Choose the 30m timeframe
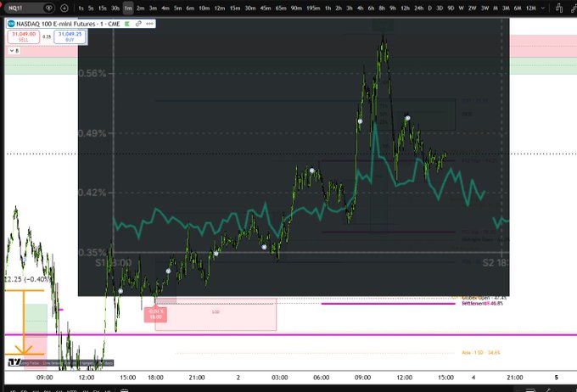577x392 pixels. 250,8
